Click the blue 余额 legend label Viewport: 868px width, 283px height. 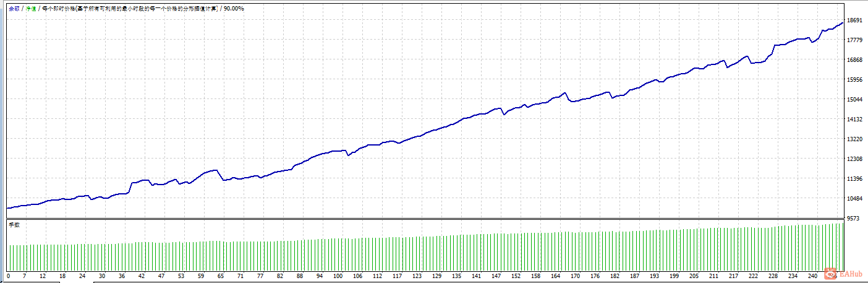(x=14, y=9)
